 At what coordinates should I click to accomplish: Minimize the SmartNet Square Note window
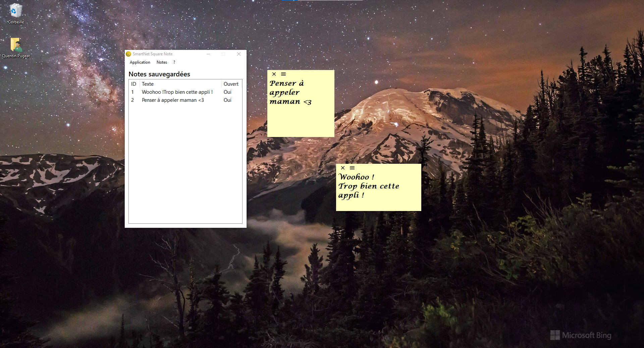[208, 54]
